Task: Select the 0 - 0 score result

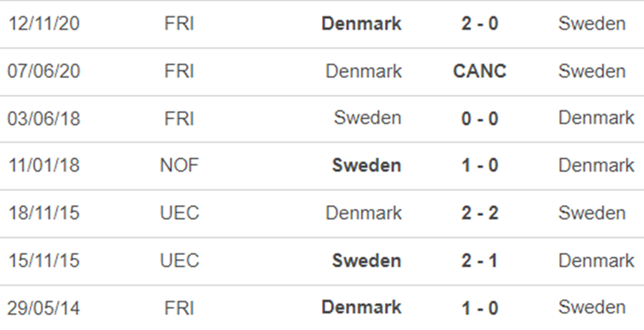Action: point(479,118)
